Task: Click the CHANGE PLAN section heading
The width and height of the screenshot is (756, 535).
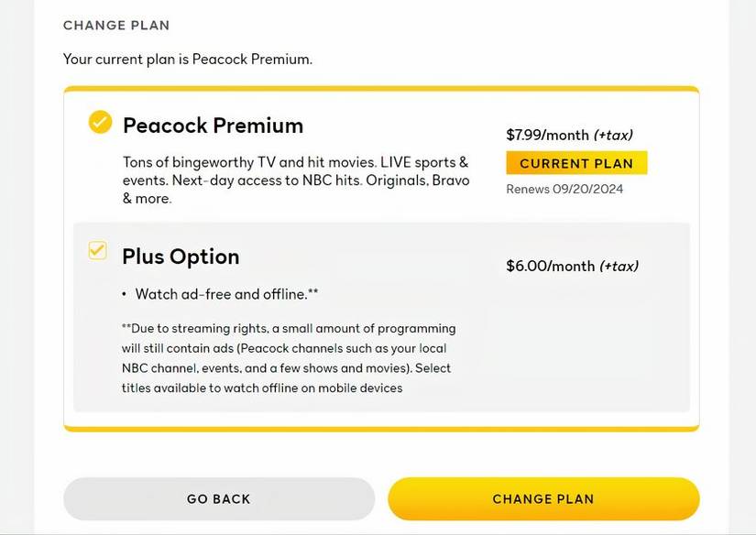Action: coord(116,25)
